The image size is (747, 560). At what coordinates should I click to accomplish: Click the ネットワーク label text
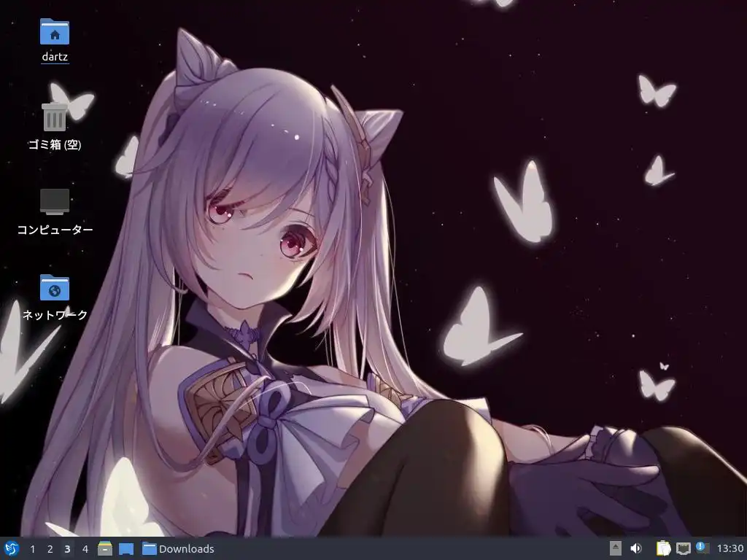(x=55, y=315)
